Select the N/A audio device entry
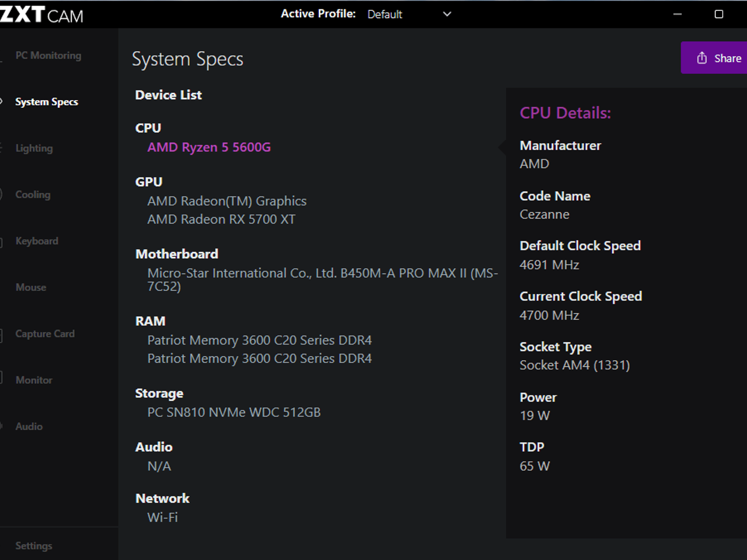Viewport: 747px width, 560px height. (159, 466)
